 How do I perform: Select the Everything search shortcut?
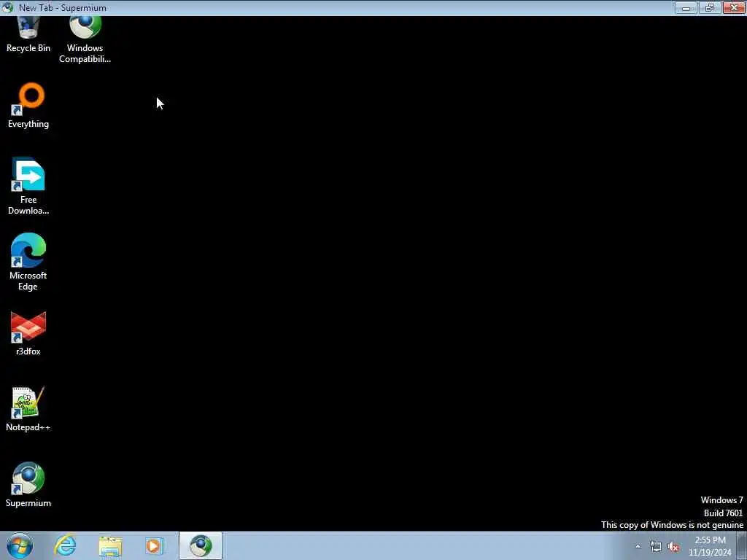(x=28, y=106)
